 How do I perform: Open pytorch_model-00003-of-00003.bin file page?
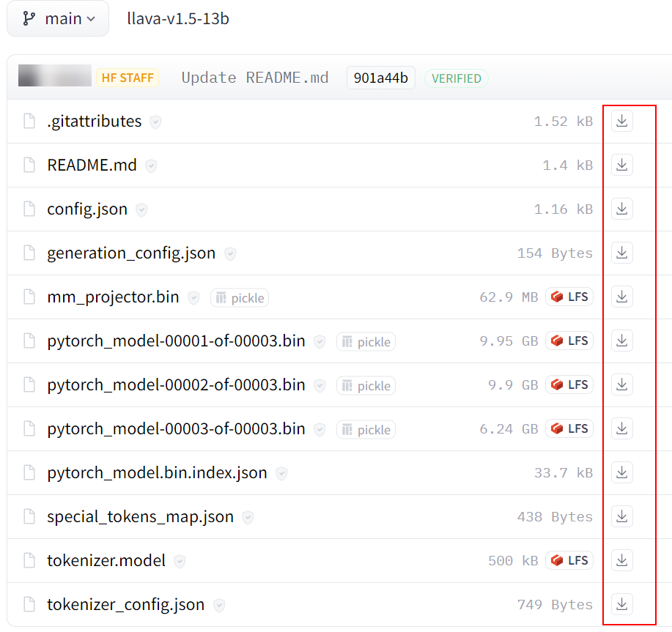tap(176, 429)
